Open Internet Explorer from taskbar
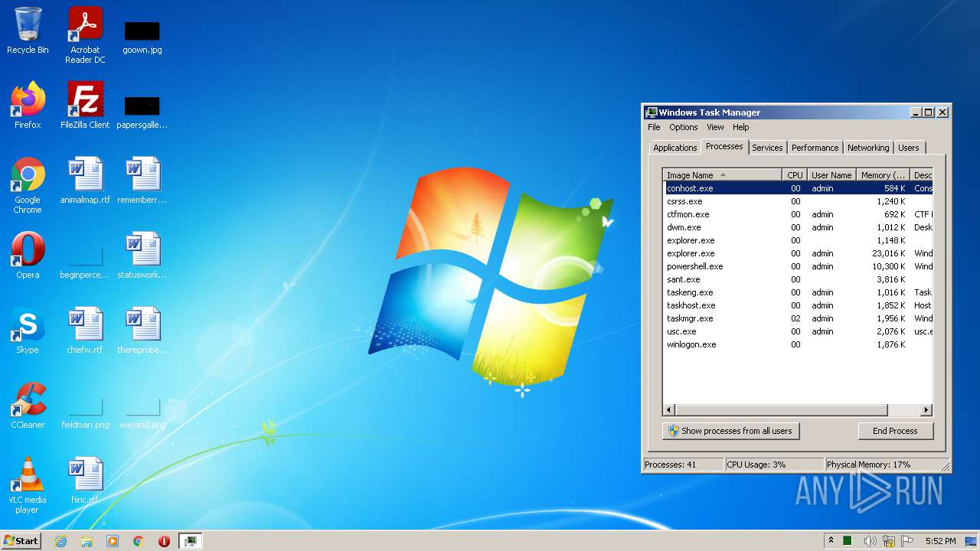This screenshot has width=980, height=551. coord(60,541)
